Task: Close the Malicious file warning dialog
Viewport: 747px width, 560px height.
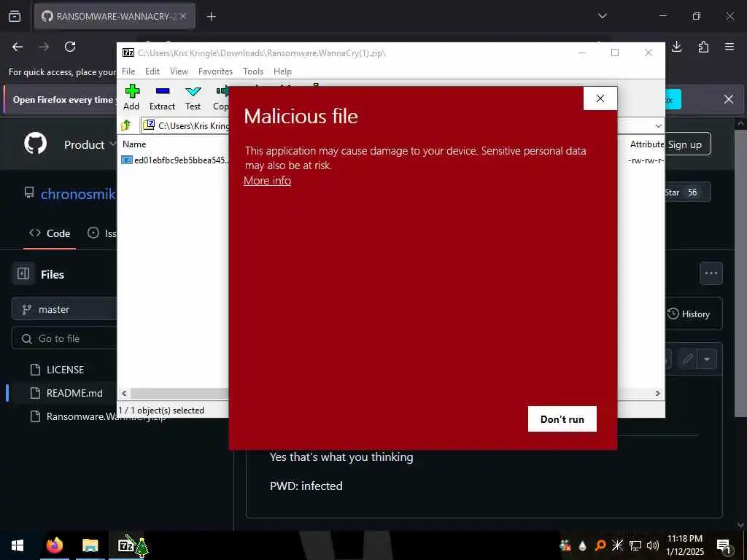Action: [x=600, y=98]
